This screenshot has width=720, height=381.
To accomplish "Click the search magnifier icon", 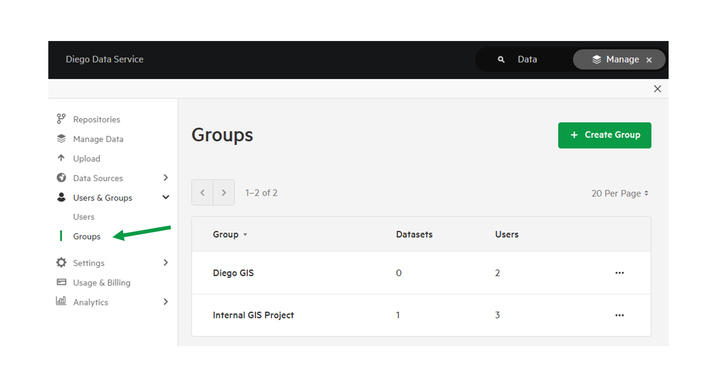I will (501, 60).
